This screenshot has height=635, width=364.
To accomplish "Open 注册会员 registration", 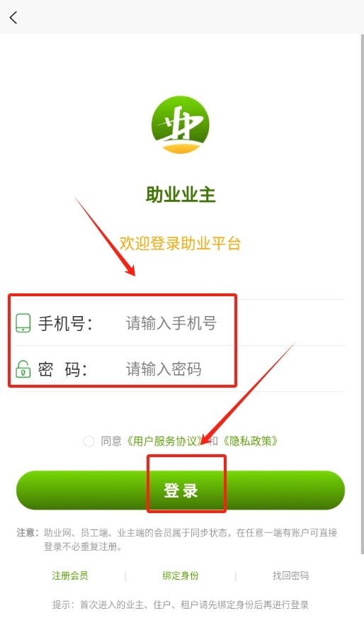I will pos(70,575).
